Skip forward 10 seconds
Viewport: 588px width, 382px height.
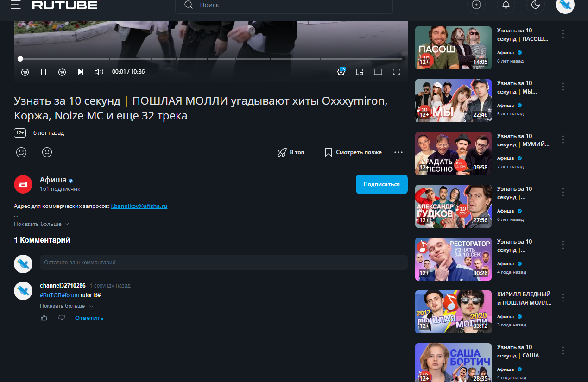62,72
